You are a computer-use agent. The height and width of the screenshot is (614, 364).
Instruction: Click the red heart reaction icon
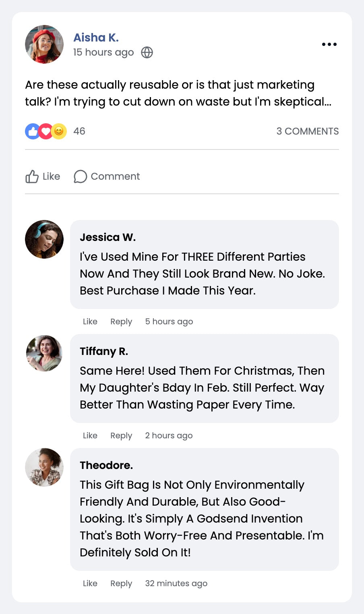45,131
